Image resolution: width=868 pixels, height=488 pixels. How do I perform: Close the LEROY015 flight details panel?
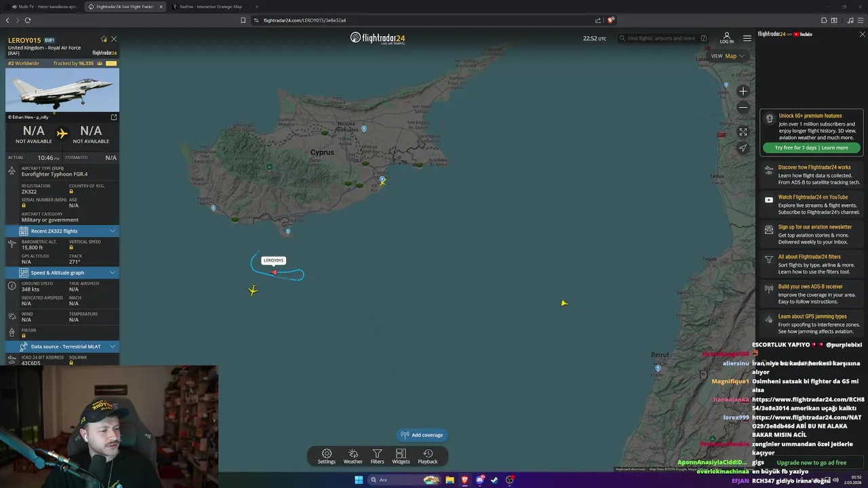pyautogui.click(x=114, y=39)
